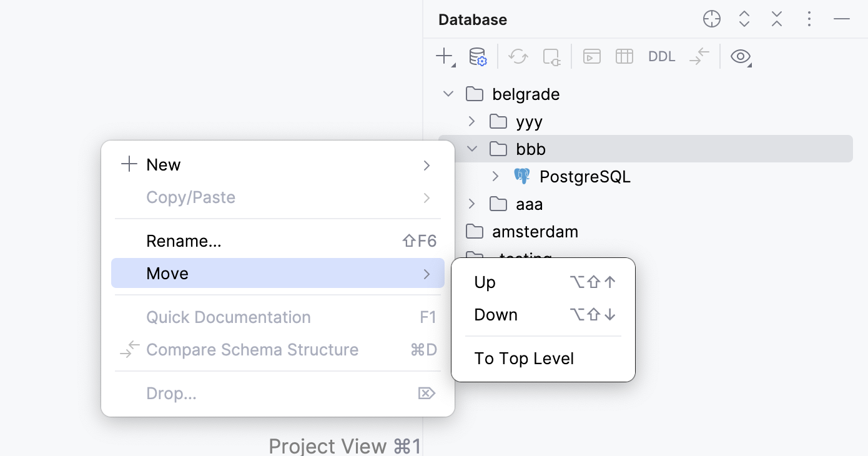This screenshot has height=456, width=868.
Task: Click the locate element crosshair icon
Action: click(x=711, y=19)
